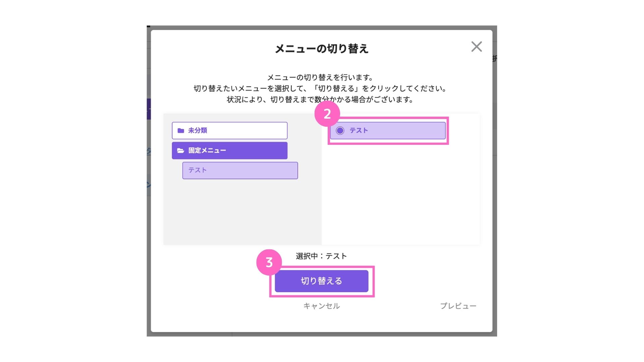Click the 選択中:テスト status text
The image size is (644, 362).
(321, 256)
